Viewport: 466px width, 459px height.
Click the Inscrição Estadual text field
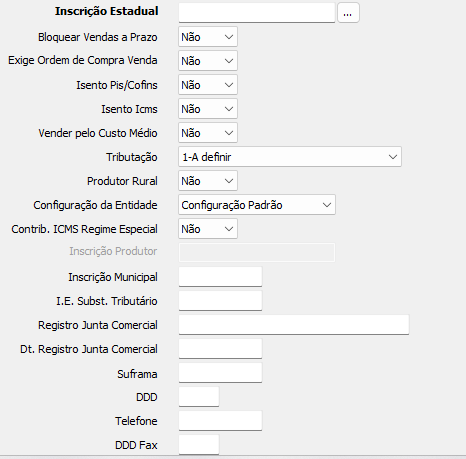pyautogui.click(x=257, y=13)
